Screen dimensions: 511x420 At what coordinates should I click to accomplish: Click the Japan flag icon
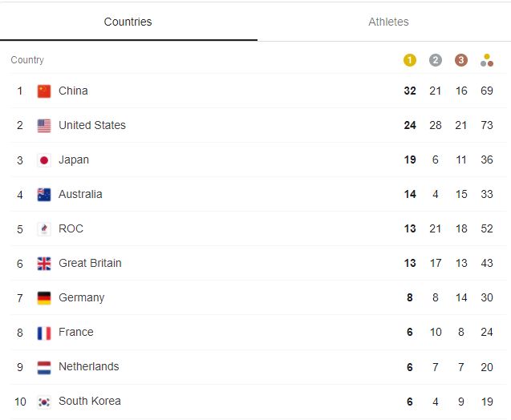(44, 160)
